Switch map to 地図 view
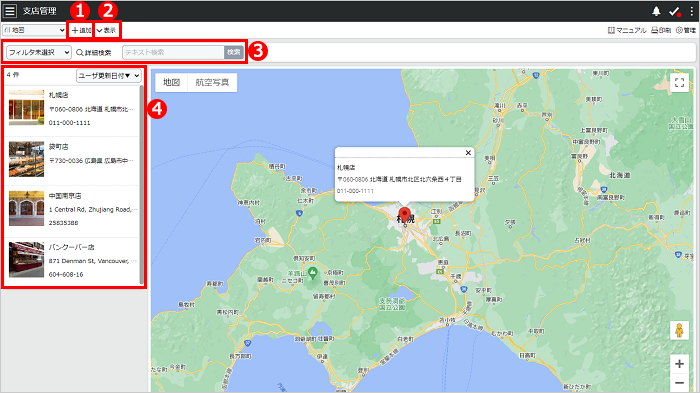 tap(171, 82)
